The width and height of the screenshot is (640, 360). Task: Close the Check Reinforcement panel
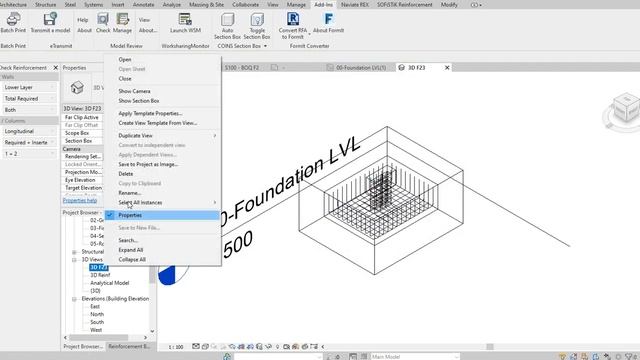[56, 67]
